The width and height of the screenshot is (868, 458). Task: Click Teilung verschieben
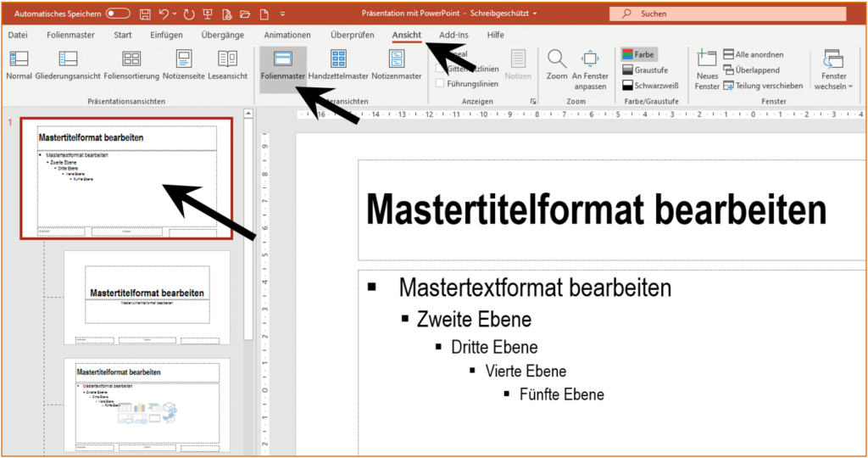763,86
